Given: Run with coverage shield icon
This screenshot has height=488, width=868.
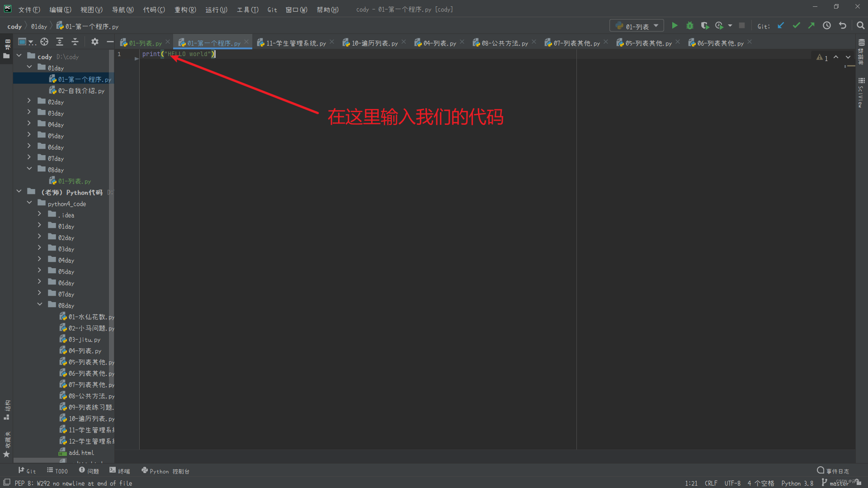Looking at the screenshot, I should click(x=705, y=26).
